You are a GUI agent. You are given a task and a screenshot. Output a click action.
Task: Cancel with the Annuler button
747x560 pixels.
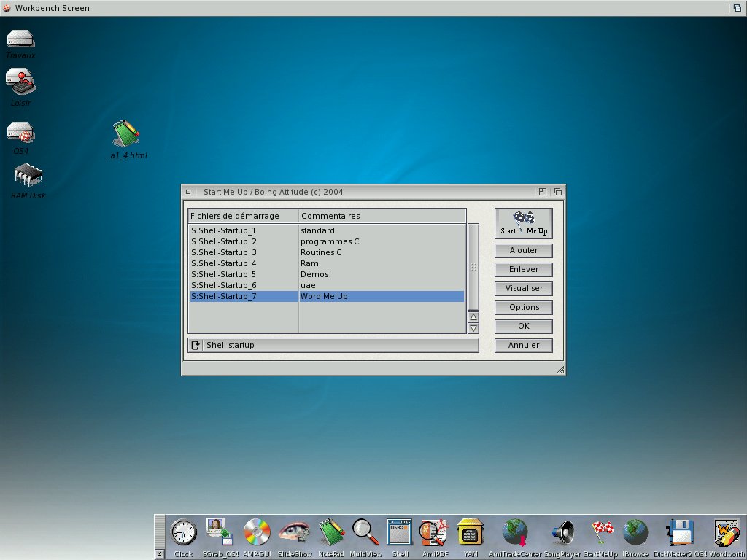coord(524,345)
